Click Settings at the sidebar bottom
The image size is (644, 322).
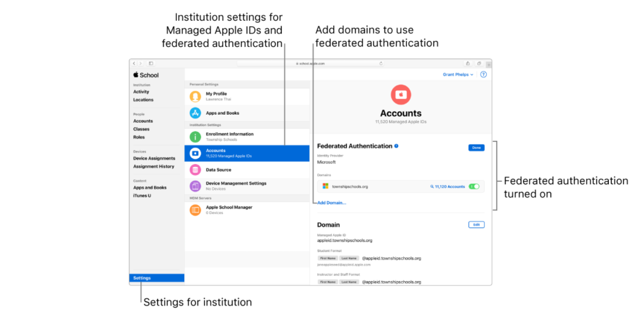tap(141, 277)
